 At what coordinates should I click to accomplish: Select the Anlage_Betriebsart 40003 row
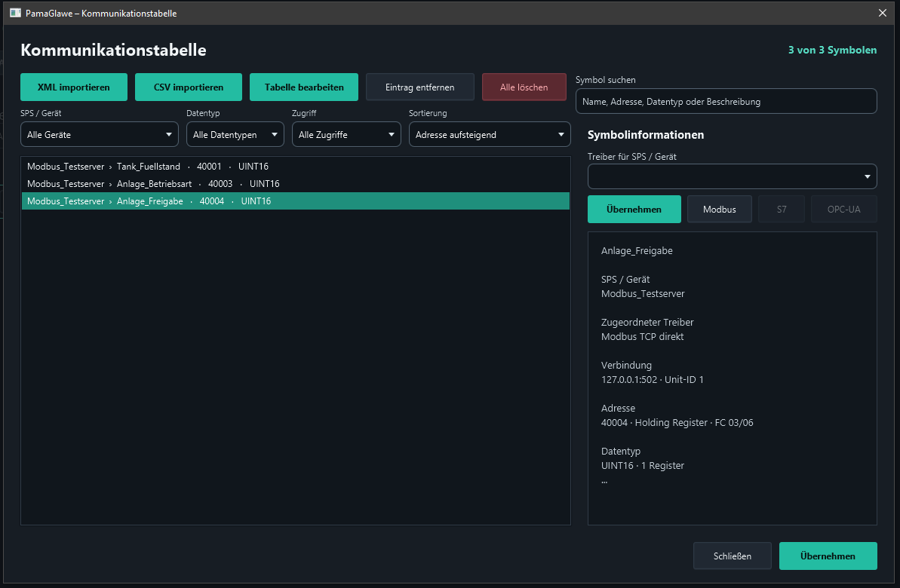[296, 184]
